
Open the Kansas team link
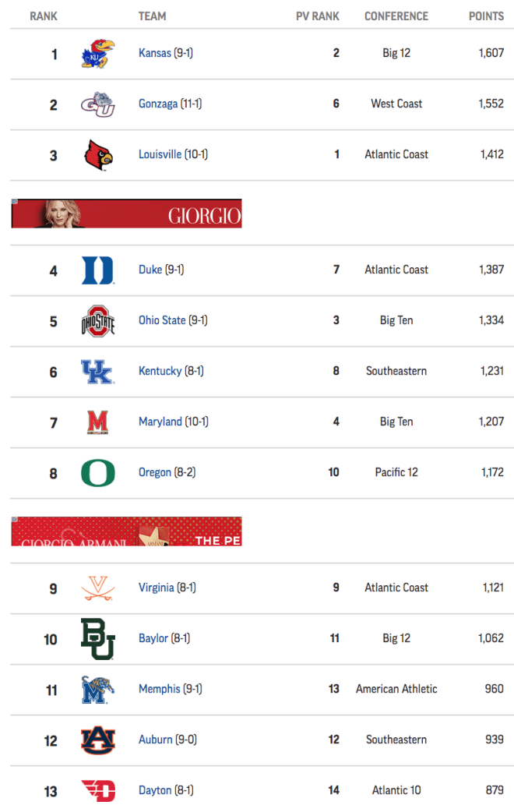[155, 53]
